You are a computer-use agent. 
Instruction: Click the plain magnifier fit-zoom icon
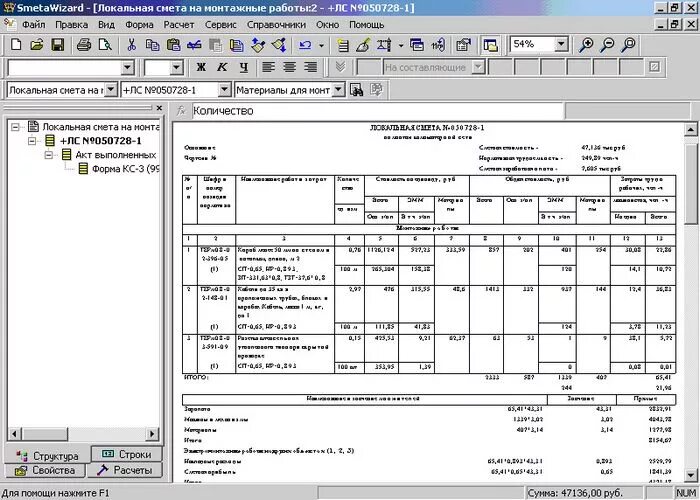(628, 45)
